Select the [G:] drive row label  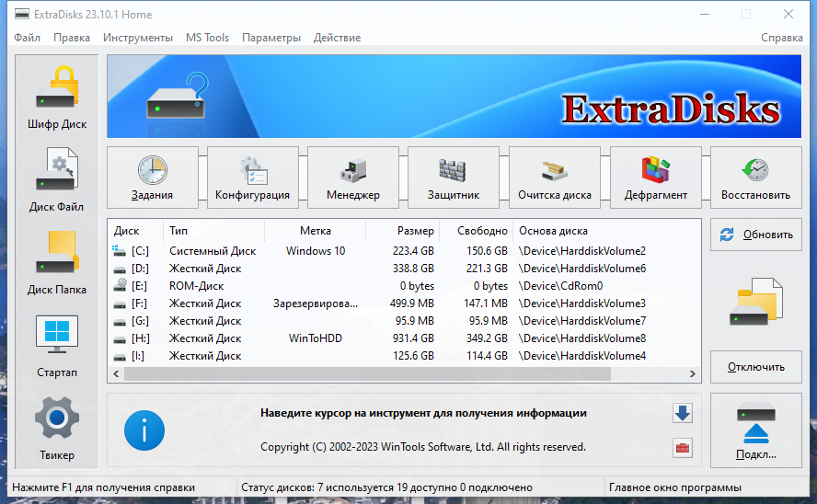click(140, 321)
